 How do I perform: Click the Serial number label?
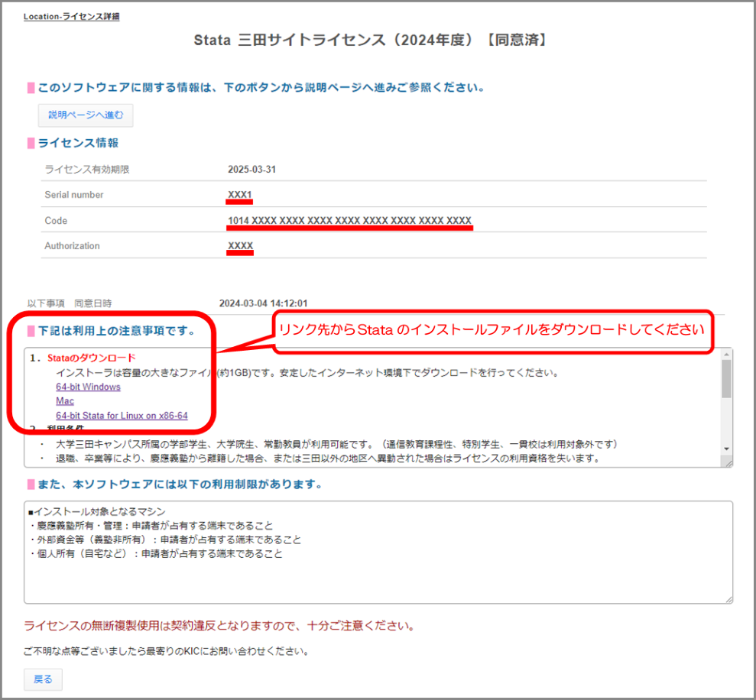(74, 195)
